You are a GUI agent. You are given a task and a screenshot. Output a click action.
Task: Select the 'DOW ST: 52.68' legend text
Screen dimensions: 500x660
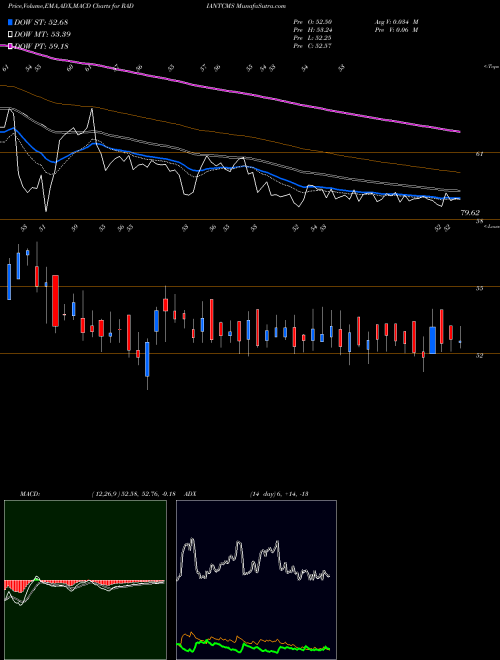[x=41, y=22]
